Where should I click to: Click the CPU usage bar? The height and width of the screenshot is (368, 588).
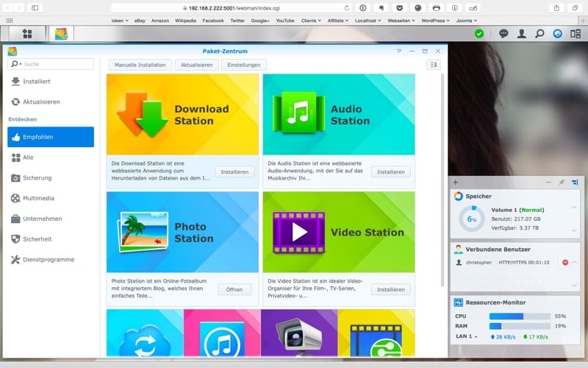click(x=520, y=316)
